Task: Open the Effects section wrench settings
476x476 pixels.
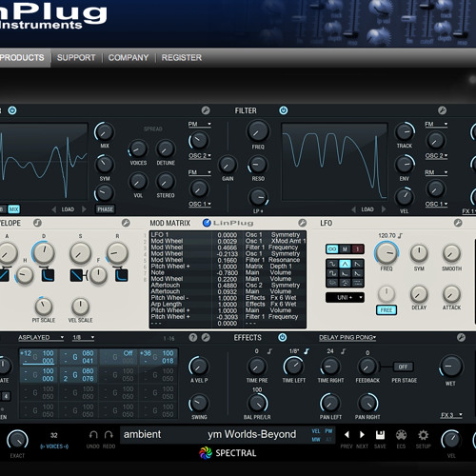Action: tap(461, 337)
